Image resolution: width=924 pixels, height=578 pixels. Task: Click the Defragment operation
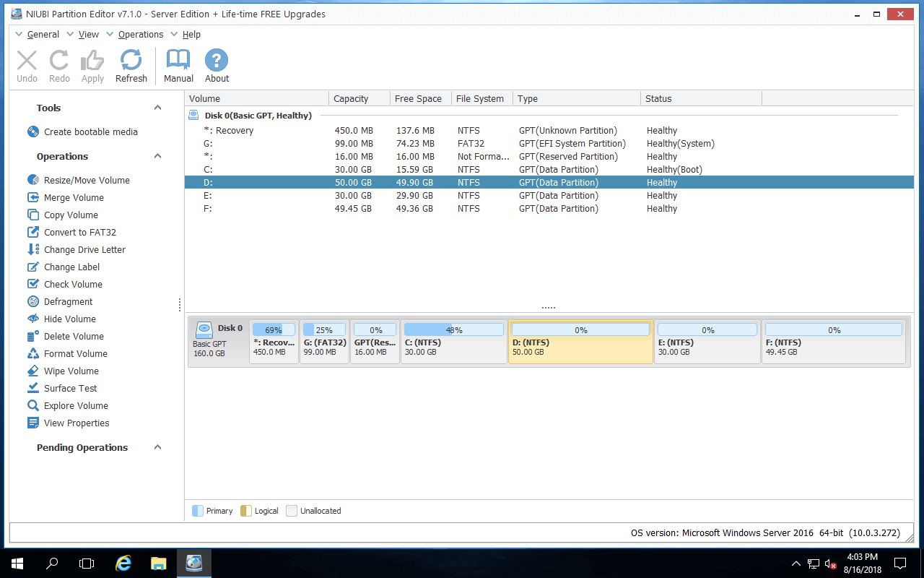[x=67, y=301]
